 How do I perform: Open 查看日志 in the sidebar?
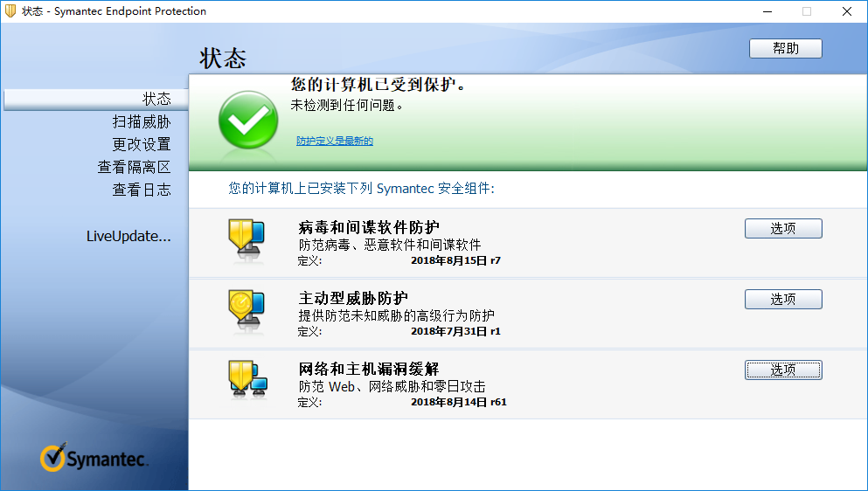click(x=142, y=190)
